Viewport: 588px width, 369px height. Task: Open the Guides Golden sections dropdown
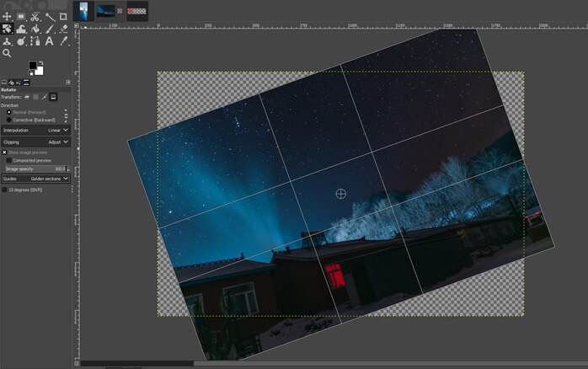(x=35, y=179)
